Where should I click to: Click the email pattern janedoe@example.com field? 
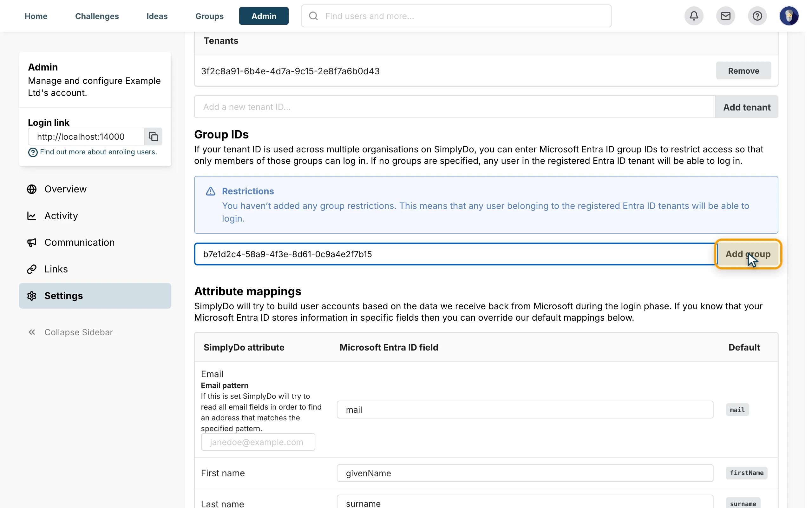point(258,442)
